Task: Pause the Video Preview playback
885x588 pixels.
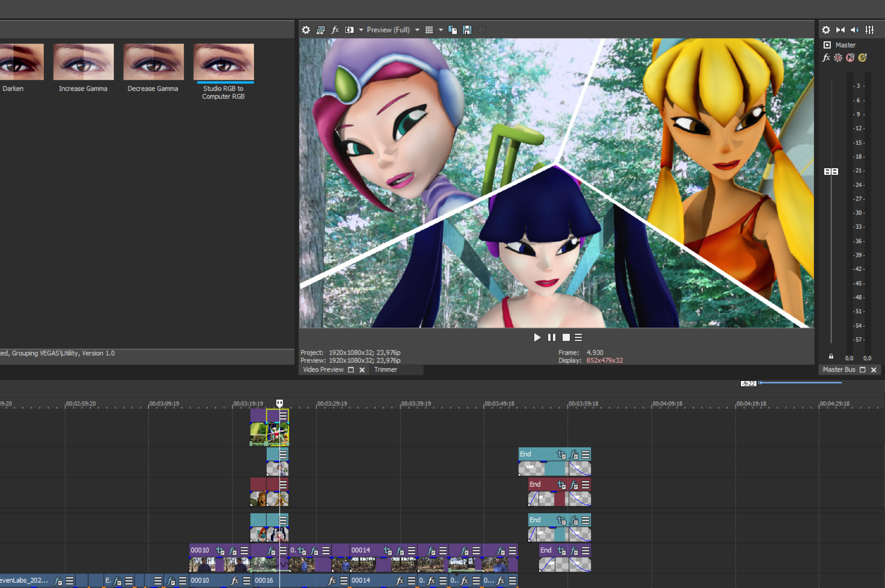Action: [552, 338]
